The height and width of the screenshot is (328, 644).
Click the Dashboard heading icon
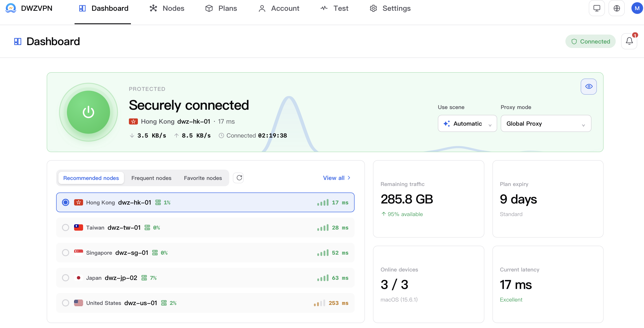click(18, 42)
